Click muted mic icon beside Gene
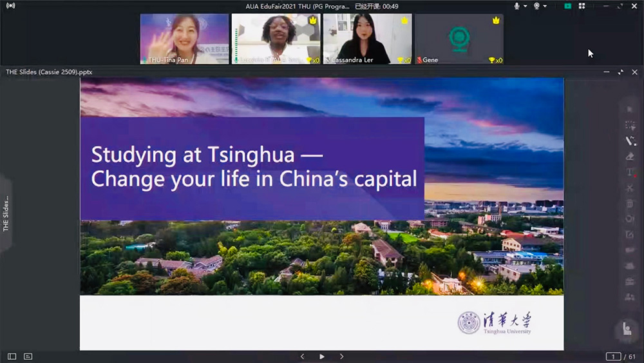Viewport: 644px width, 363px height. (419, 60)
